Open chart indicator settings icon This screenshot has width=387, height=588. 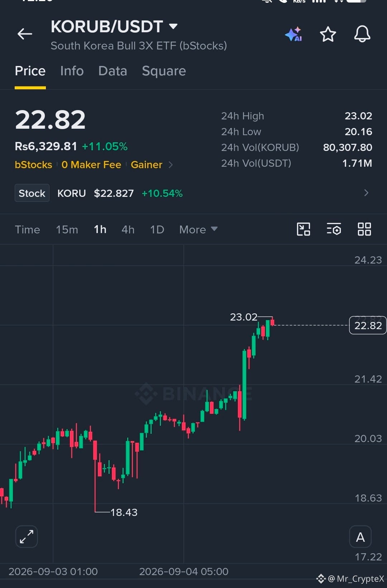point(334,229)
